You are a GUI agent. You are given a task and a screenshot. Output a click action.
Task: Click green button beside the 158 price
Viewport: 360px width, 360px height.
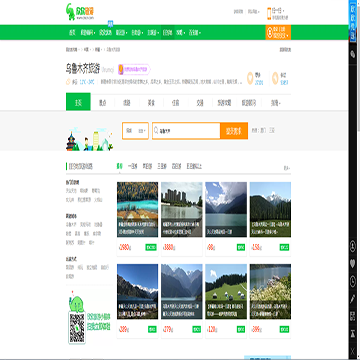pyautogui.click(x=284, y=247)
